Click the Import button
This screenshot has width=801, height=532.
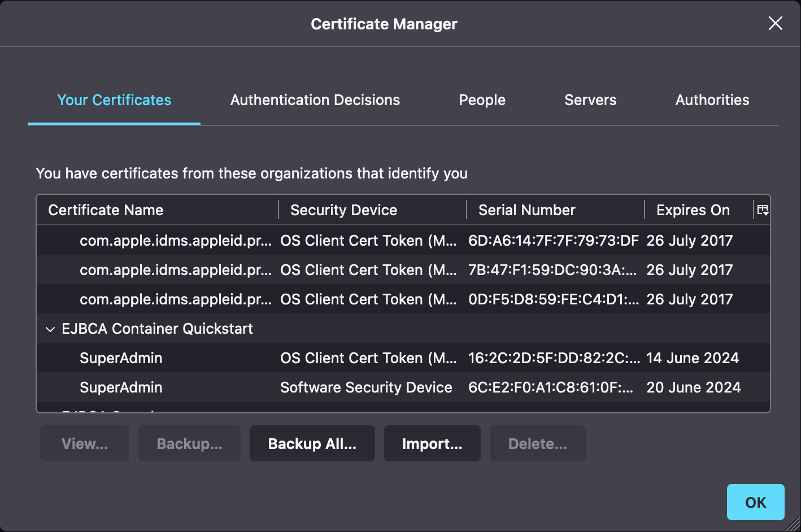click(432, 443)
